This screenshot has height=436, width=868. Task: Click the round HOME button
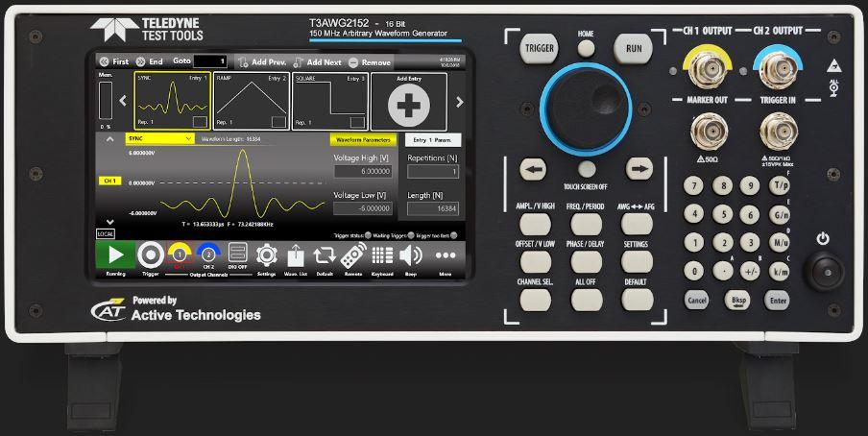tap(587, 49)
